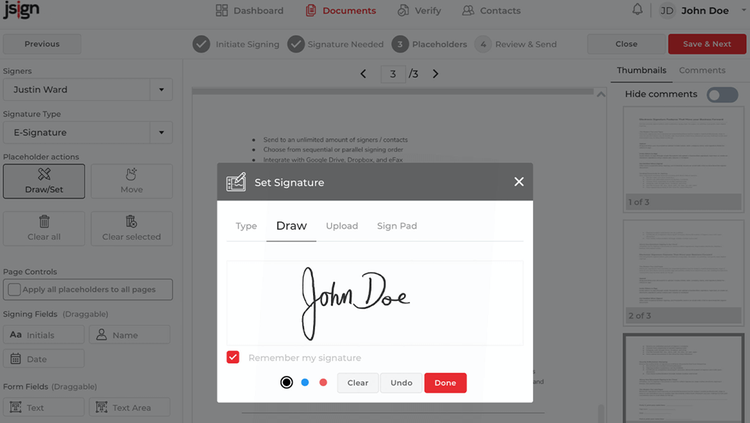Click the Clear selected icon
Image resolution: width=750 pixels, height=423 pixels.
coord(131,222)
